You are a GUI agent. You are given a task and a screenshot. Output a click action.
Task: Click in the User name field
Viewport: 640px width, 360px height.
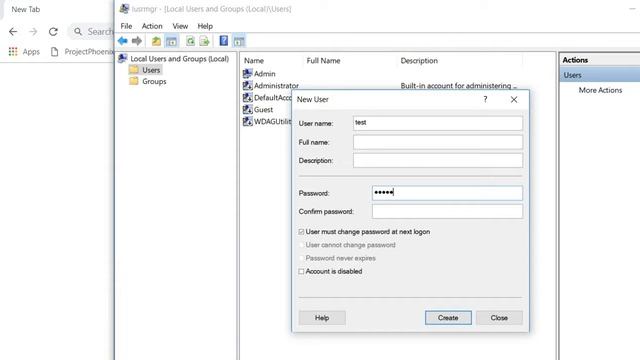tap(438, 123)
